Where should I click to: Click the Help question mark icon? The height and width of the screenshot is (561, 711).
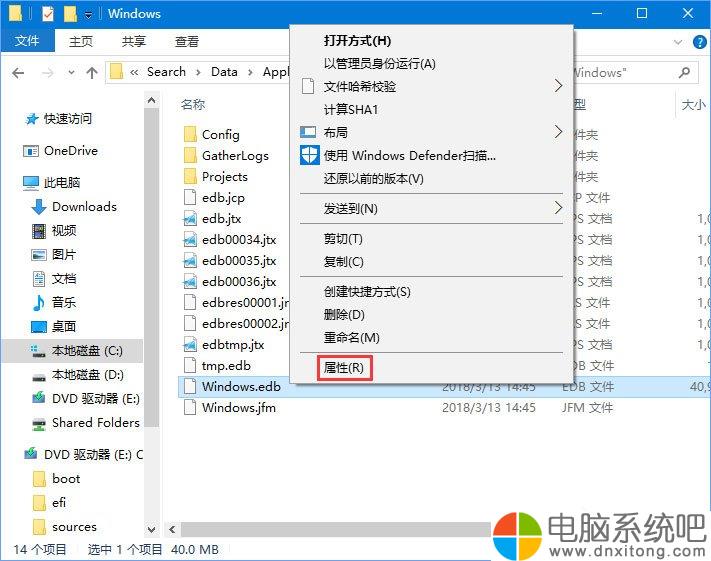(699, 42)
